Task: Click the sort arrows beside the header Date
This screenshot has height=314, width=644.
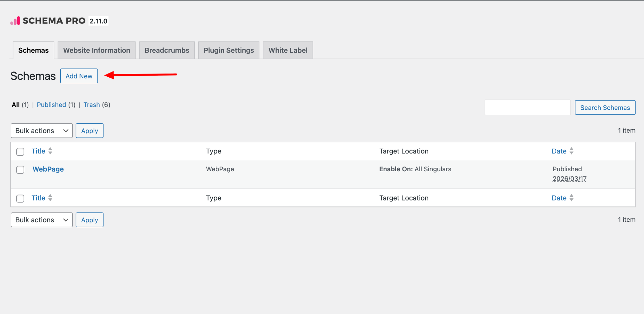Action: pyautogui.click(x=571, y=151)
